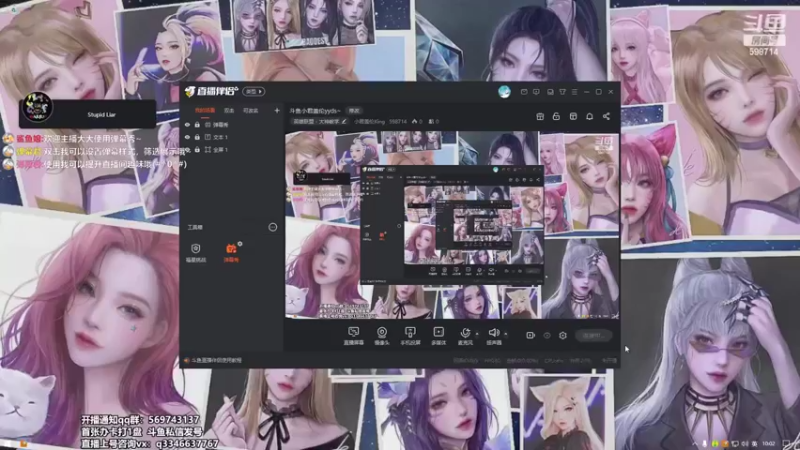Toggle visibility of the 弹幕秀 layer
The width and height of the screenshot is (800, 450).
(187, 124)
